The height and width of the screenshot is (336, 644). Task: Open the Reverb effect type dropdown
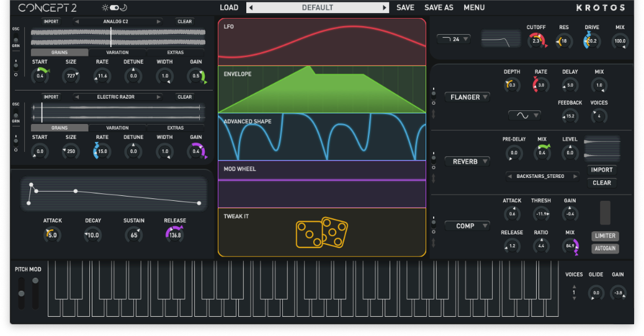467,161
